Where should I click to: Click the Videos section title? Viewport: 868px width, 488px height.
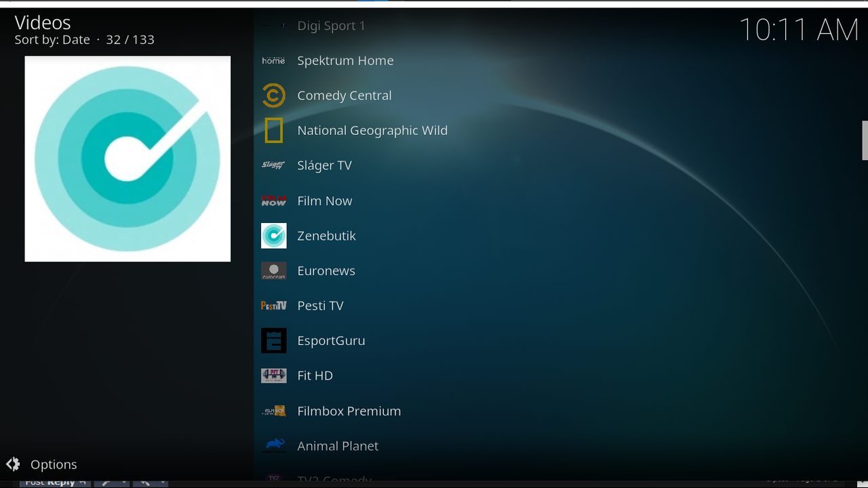coord(43,22)
